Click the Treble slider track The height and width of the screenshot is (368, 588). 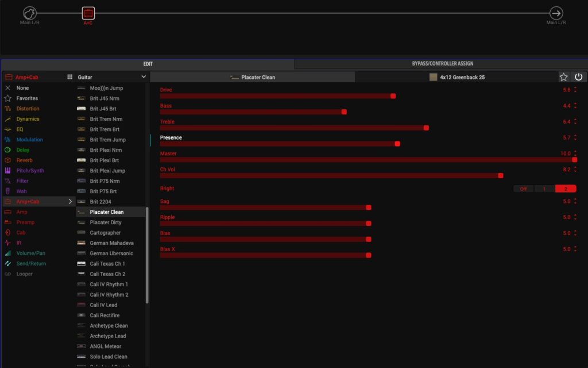pos(293,128)
